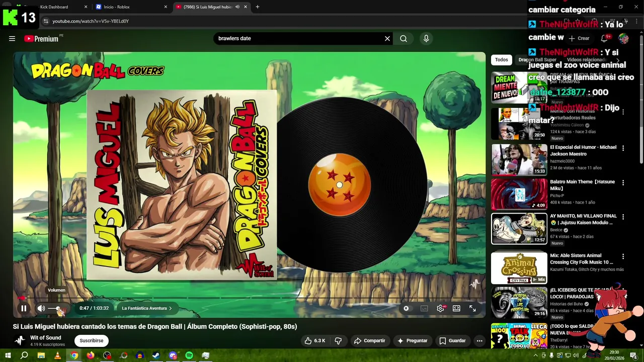Close the Kick Dashboard tab
This screenshot has width=644, height=362.
coord(86,7)
